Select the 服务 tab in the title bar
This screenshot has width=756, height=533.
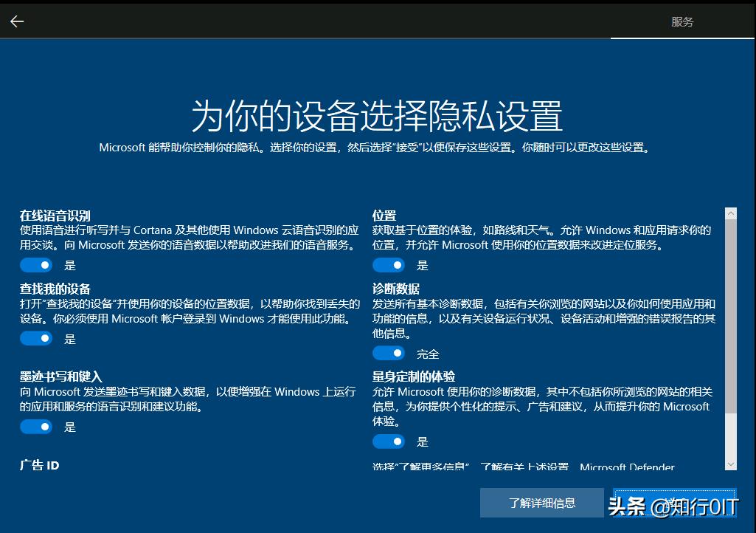[x=682, y=21]
